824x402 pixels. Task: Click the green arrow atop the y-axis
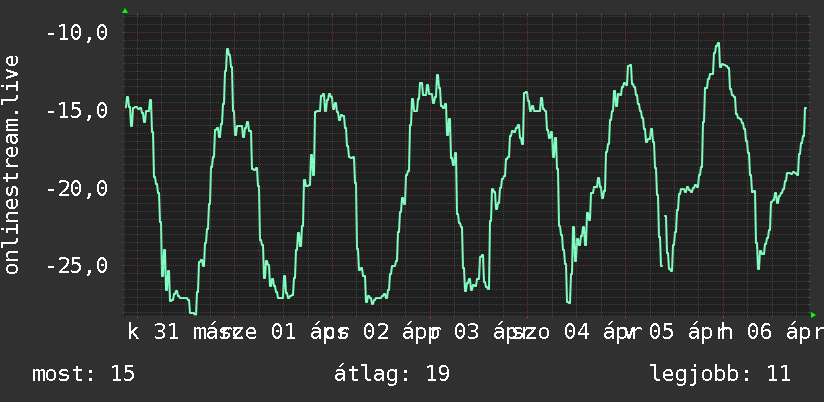(125, 11)
